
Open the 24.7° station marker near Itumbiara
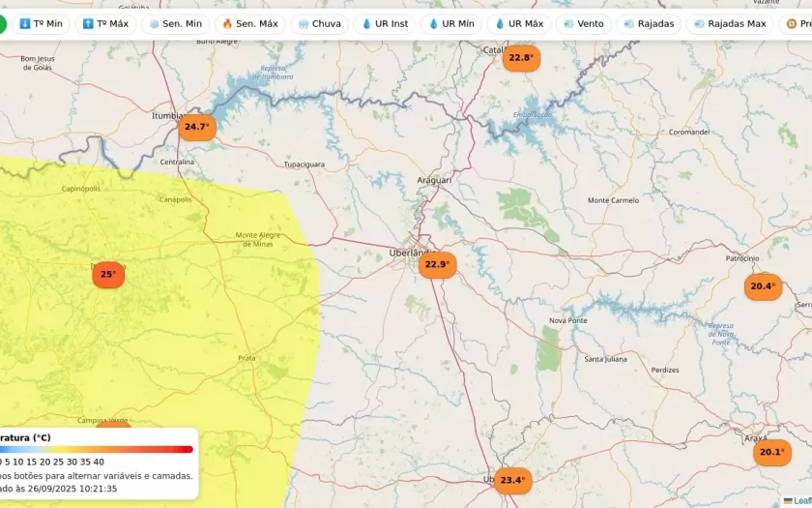196,128
